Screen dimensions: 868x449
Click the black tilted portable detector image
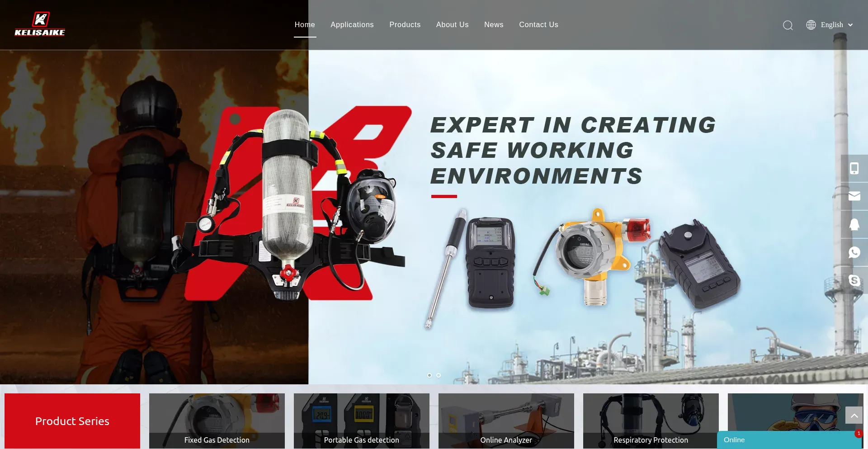click(x=698, y=263)
